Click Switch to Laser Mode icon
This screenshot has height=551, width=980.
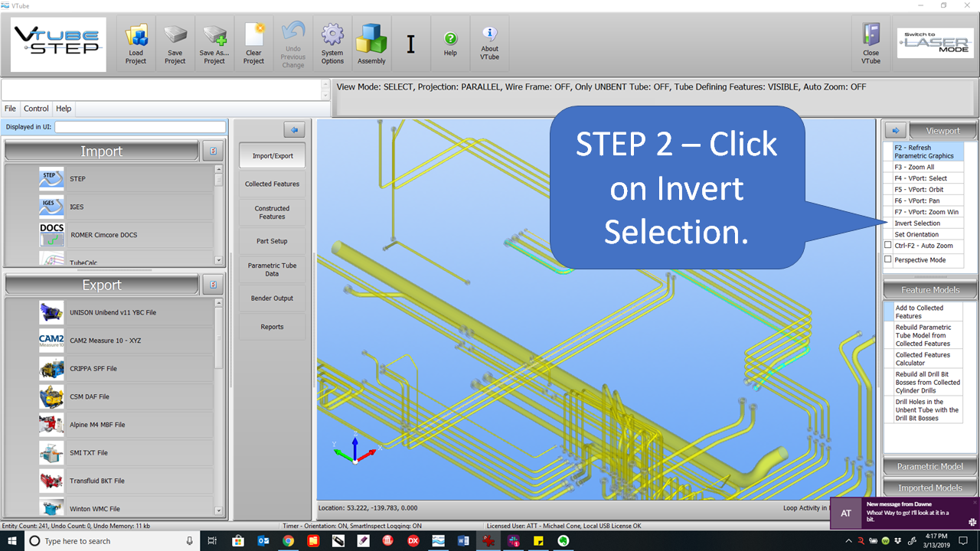point(936,44)
